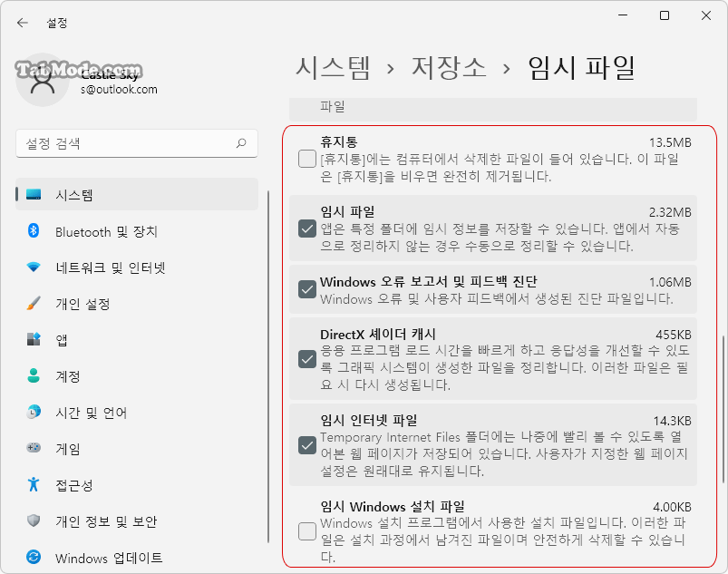Open 게임 settings category
This screenshot has width=728, height=574.
click(x=137, y=448)
